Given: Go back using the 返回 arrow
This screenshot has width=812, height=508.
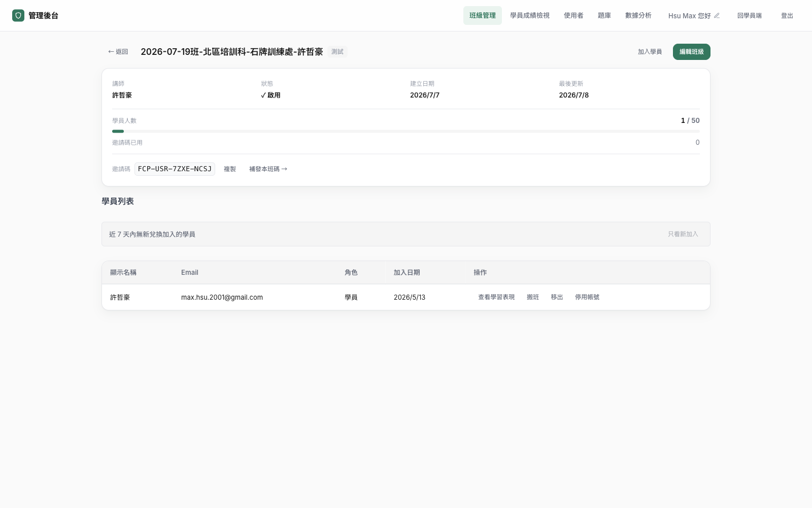Looking at the screenshot, I should click(x=118, y=52).
